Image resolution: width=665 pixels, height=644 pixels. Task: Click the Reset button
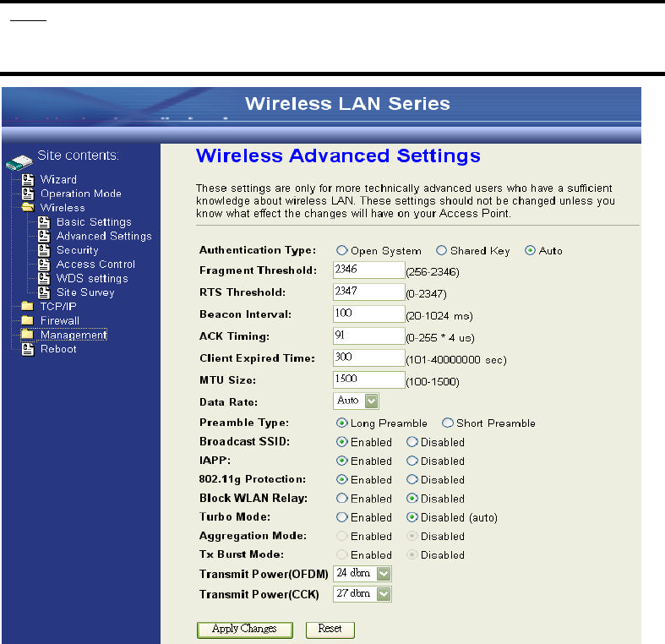[330, 630]
